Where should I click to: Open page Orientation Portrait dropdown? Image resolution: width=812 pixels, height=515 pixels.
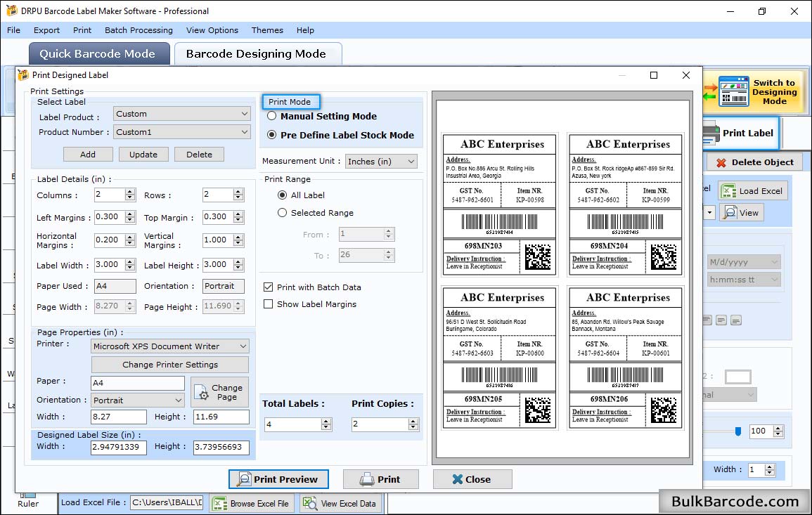(x=138, y=400)
